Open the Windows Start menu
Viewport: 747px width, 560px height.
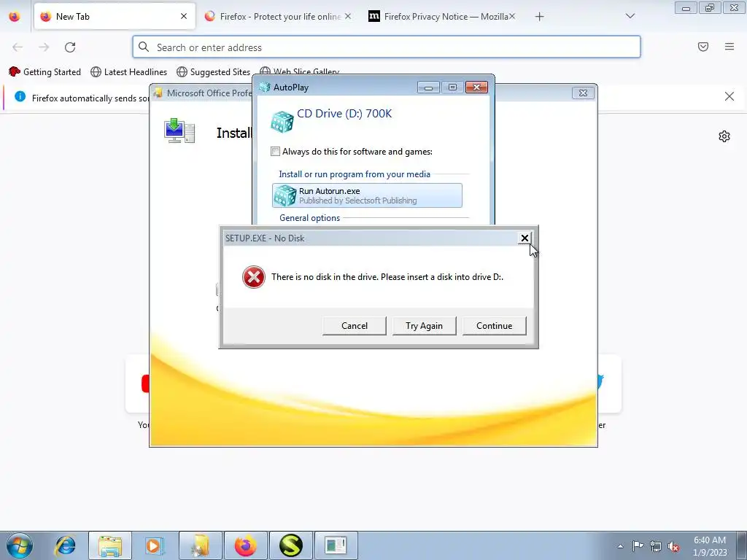(20, 545)
